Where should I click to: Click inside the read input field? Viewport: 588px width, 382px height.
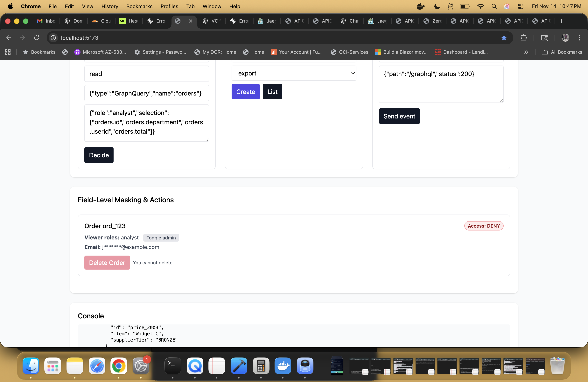pos(146,74)
